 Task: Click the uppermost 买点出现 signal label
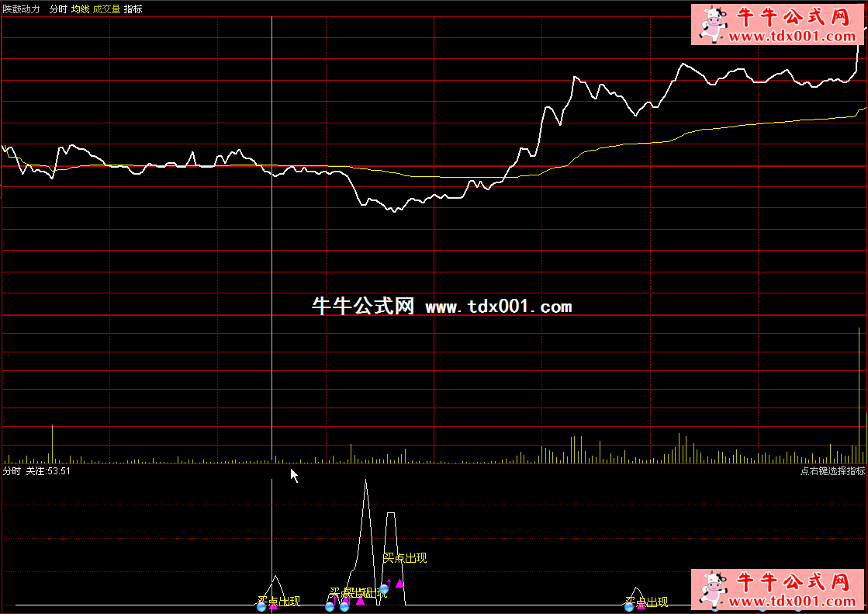(x=405, y=558)
